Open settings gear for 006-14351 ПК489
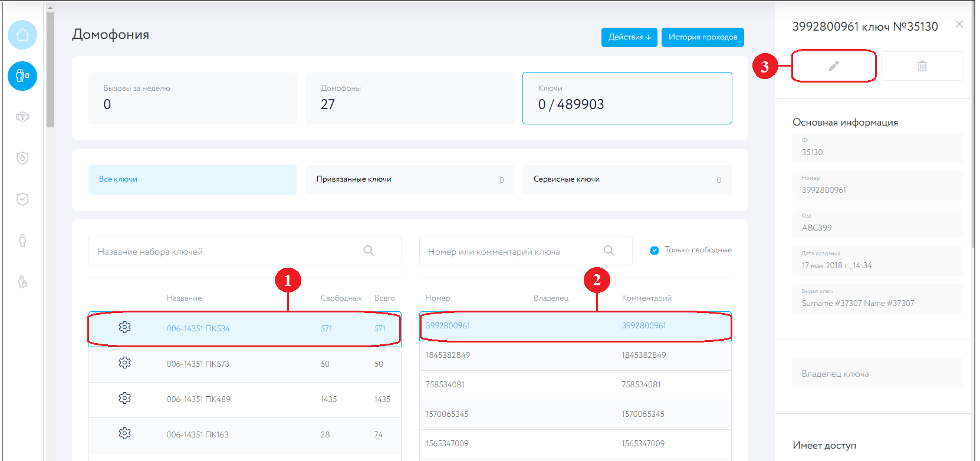980x461 pixels. (x=124, y=398)
